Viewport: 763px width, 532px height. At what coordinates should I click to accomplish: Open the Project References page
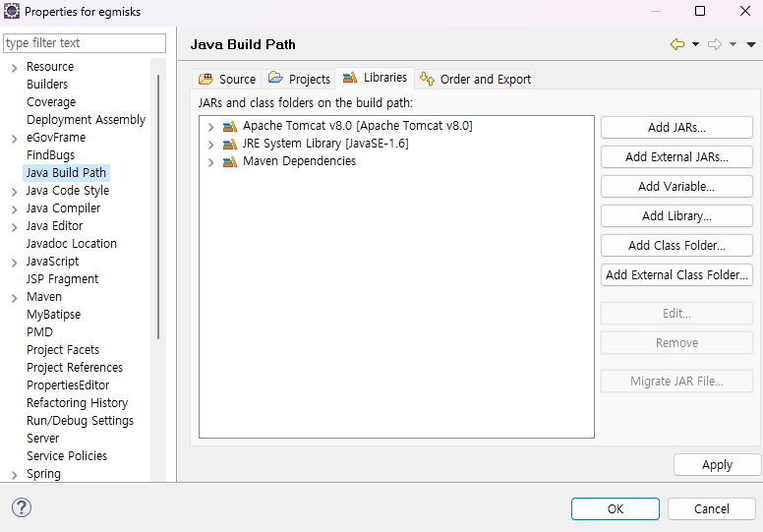[x=75, y=368]
